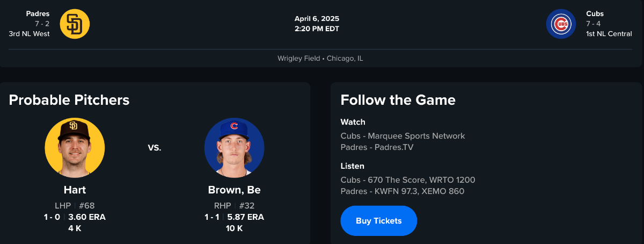
Task: Click the Padres.TV watch listing
Action: coord(377,147)
